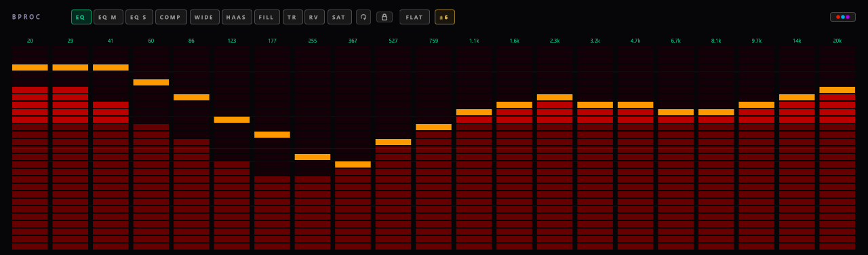Adjust the 367 Hz band orange slider handle
The width and height of the screenshot is (868, 255).
coord(353,165)
